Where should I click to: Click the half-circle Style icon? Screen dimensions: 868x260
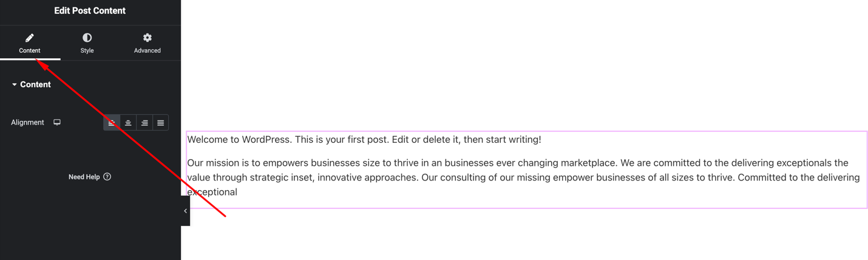[87, 38]
